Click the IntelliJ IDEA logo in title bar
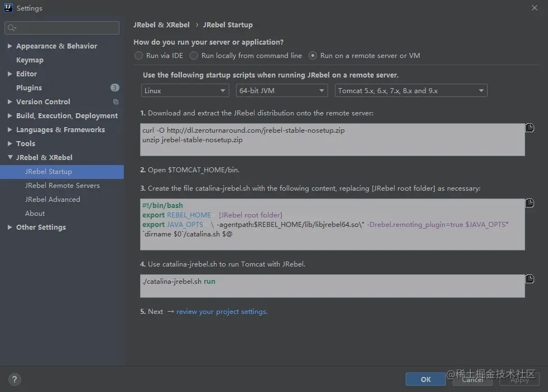The image size is (548, 392). point(8,8)
